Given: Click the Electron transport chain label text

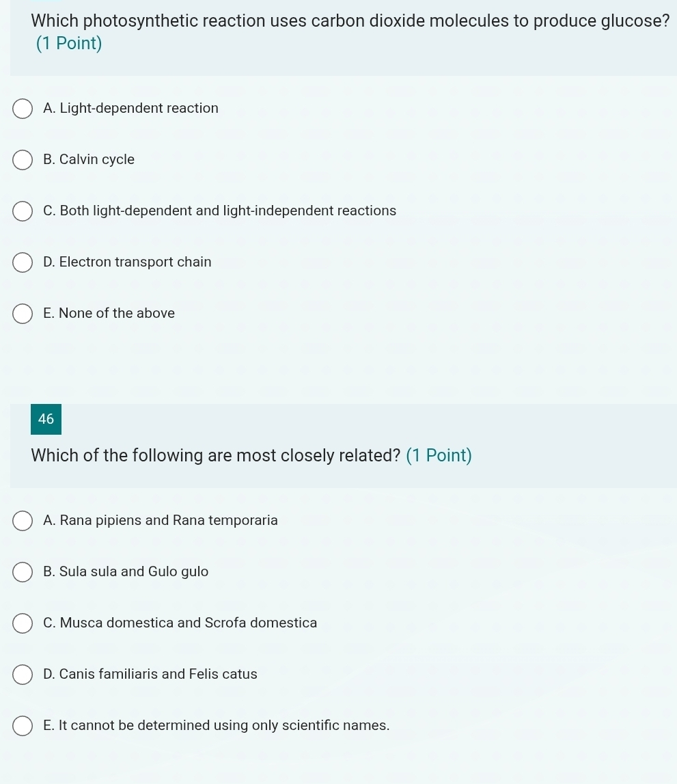Looking at the screenshot, I should pos(127,262).
